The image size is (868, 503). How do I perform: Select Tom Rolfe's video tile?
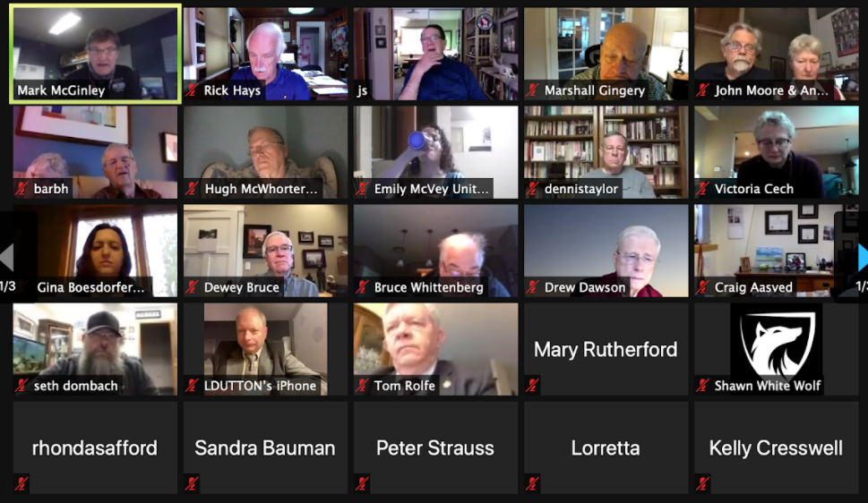[x=436, y=349]
